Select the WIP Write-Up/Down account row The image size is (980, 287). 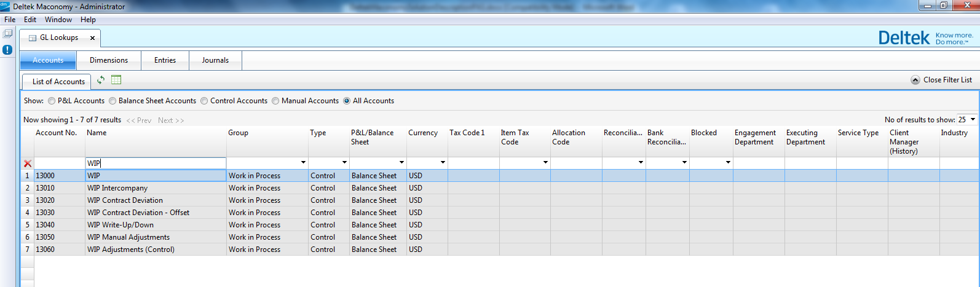click(x=121, y=225)
